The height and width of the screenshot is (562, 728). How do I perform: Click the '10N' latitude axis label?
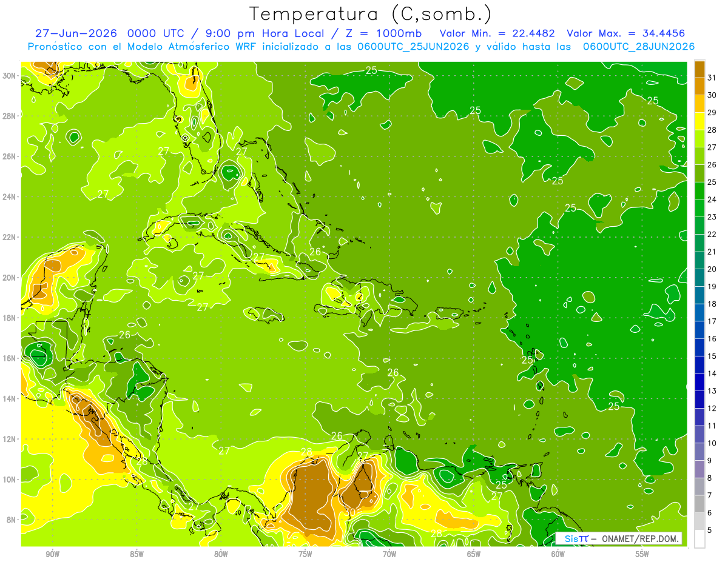coord(9,480)
